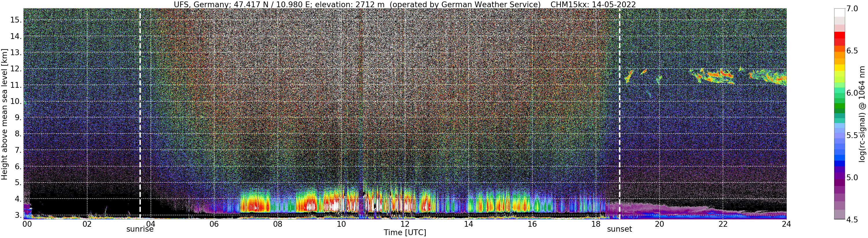The width and height of the screenshot is (868, 238).
Task: Click the time axis tick "10"
Action: pos(341,224)
